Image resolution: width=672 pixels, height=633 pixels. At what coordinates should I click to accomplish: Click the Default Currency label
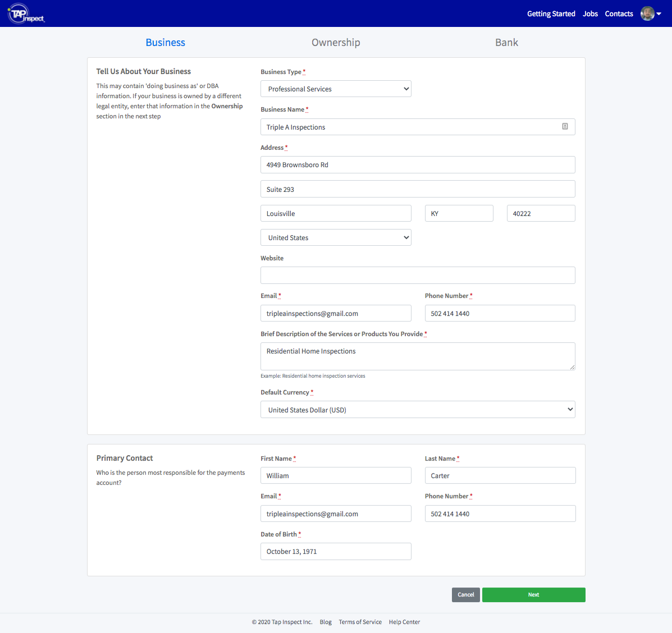click(x=285, y=392)
